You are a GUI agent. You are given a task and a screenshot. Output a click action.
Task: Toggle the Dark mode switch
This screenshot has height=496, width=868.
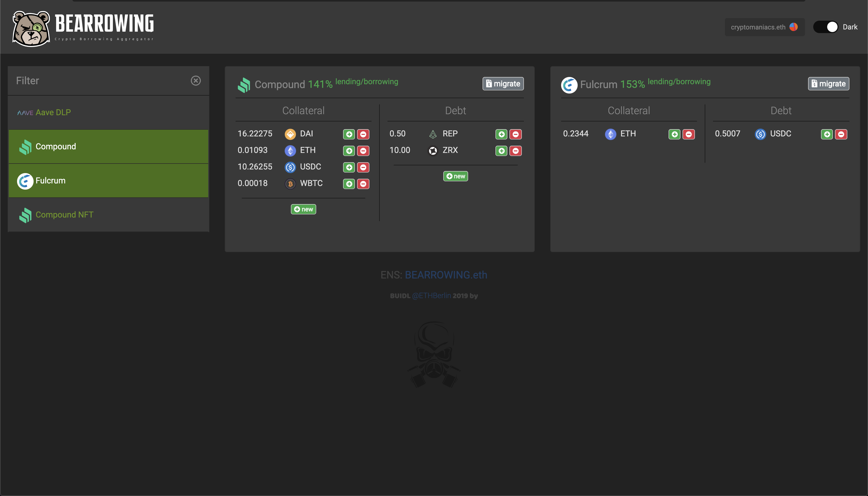(x=825, y=27)
